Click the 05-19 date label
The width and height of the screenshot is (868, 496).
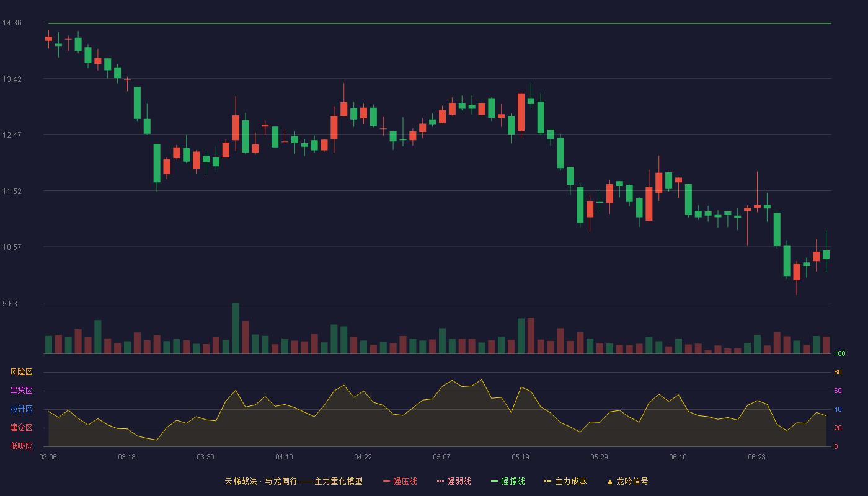(521, 457)
